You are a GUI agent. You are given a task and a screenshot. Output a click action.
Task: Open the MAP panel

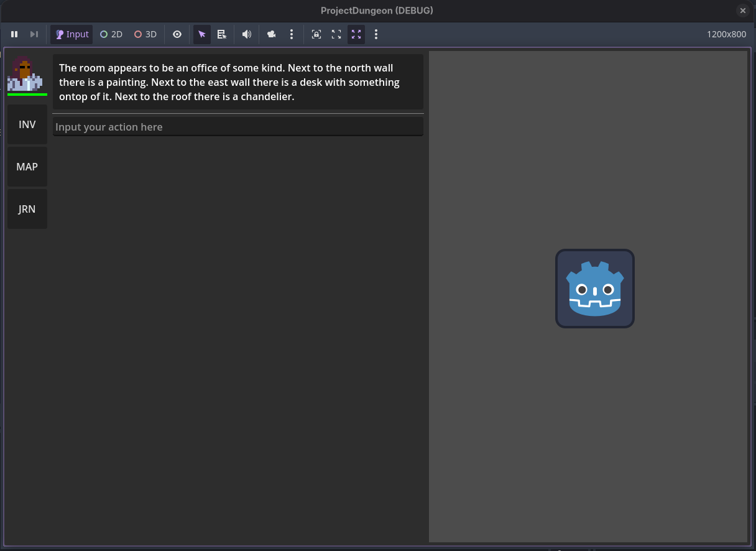(x=27, y=167)
